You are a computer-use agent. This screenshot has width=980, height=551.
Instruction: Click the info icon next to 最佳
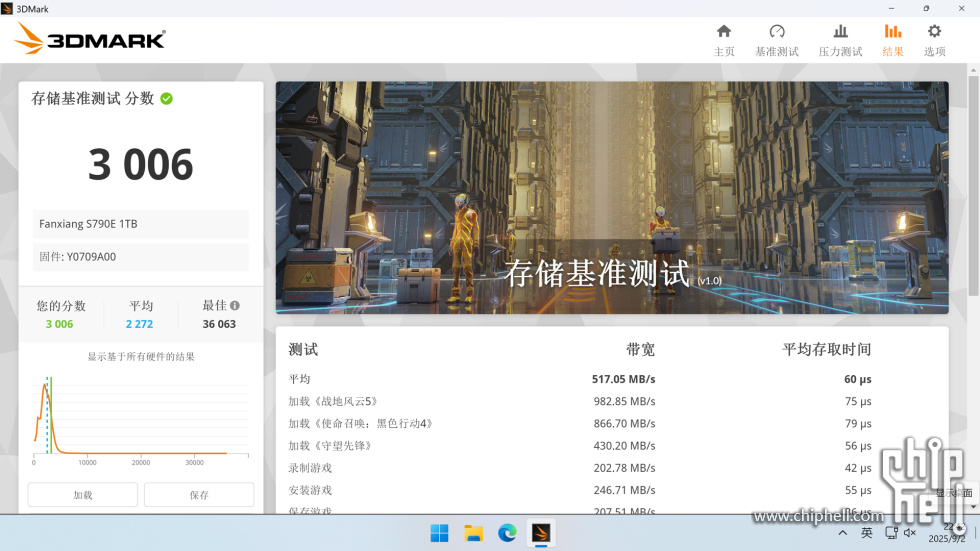pyautogui.click(x=235, y=306)
